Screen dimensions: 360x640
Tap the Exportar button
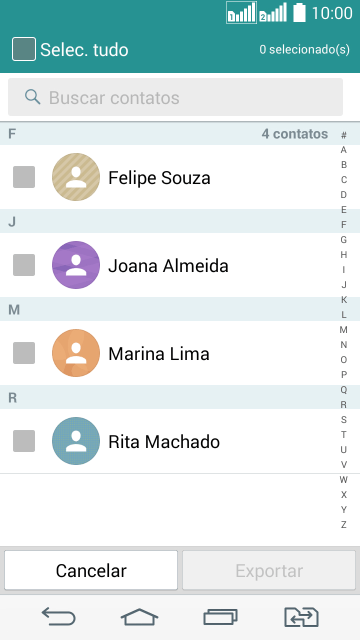(269, 570)
